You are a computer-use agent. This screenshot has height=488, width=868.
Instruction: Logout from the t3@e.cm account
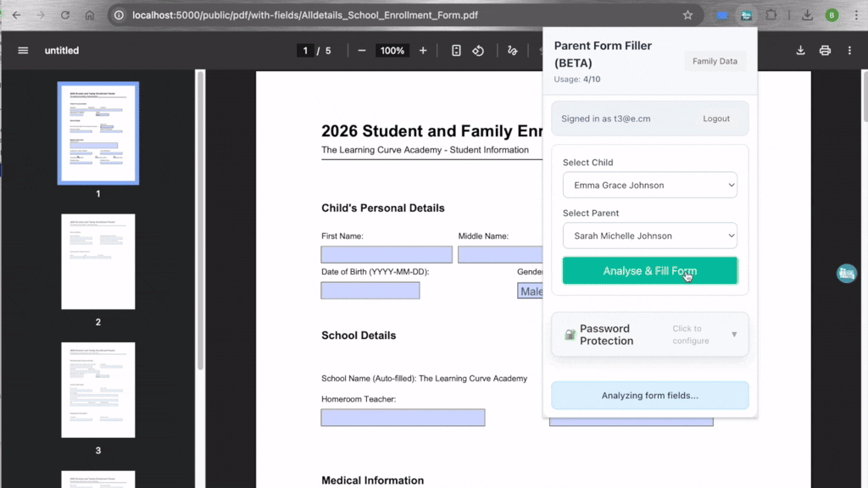pos(716,119)
